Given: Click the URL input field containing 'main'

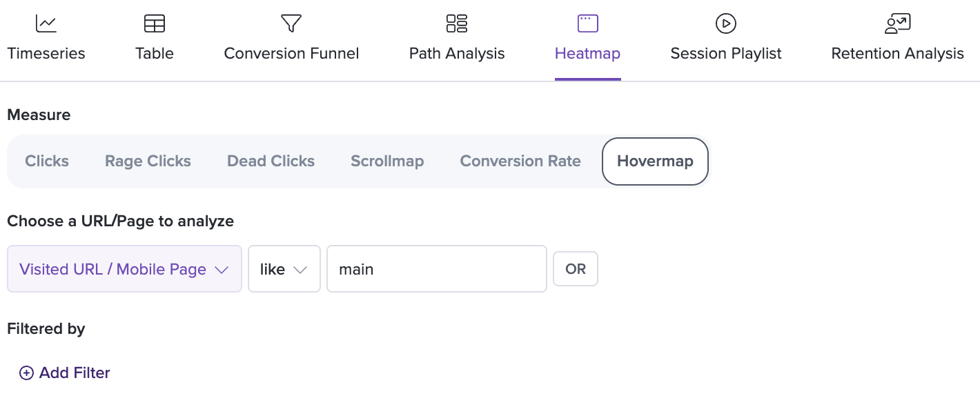Looking at the screenshot, I should [x=437, y=269].
